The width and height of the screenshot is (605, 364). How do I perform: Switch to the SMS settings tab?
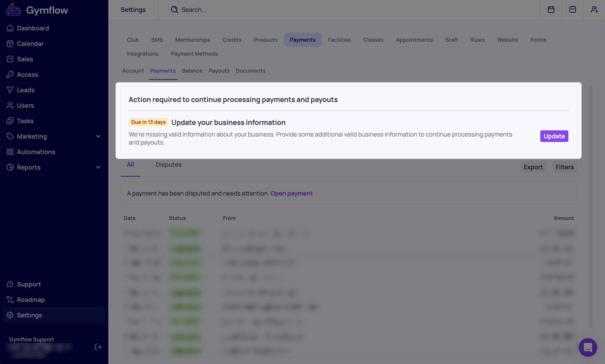[x=157, y=40]
